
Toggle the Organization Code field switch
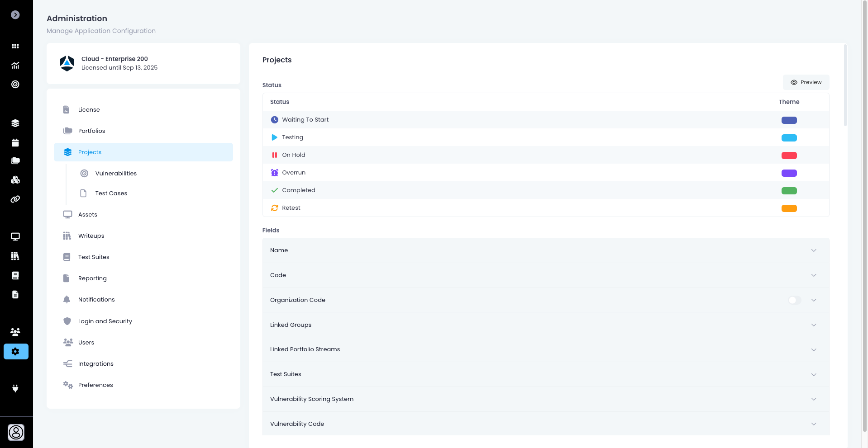coord(794,300)
